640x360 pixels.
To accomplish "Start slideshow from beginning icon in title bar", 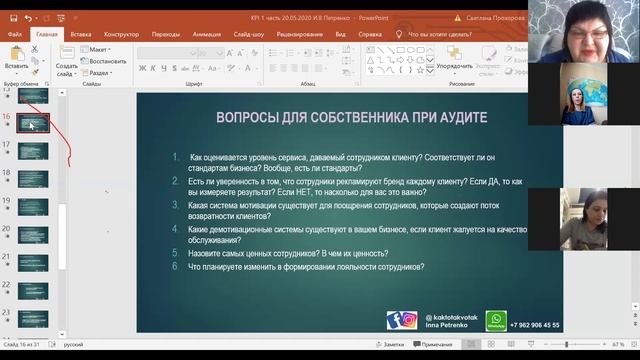I will [61, 18].
